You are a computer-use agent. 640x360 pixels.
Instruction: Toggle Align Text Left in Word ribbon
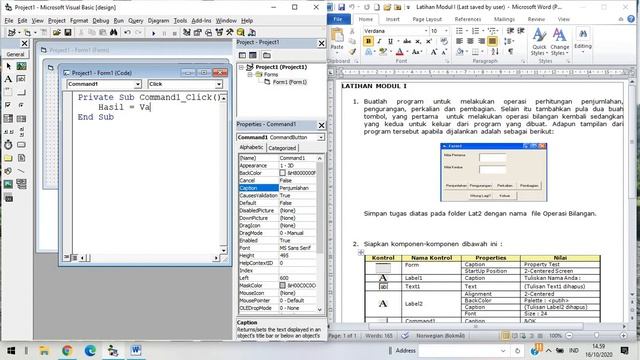(x=459, y=41)
